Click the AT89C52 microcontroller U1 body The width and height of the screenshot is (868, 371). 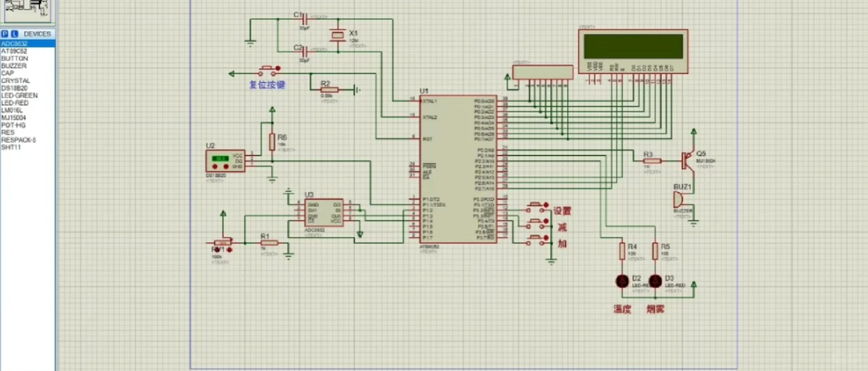[457, 168]
